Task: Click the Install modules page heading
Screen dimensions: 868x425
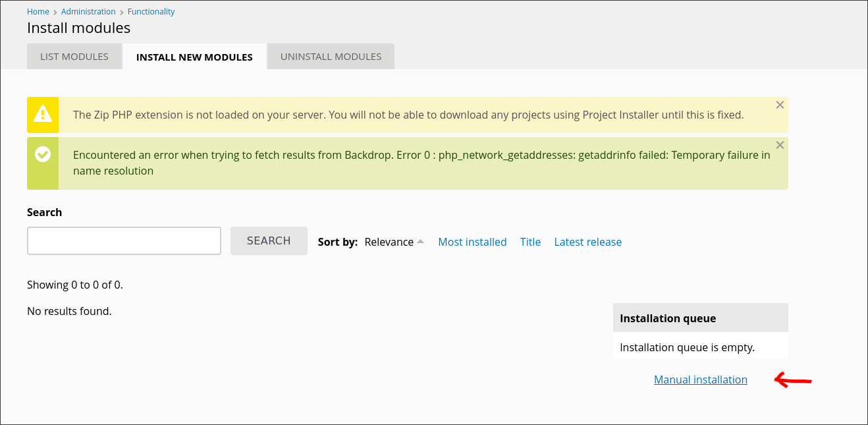Action: click(x=78, y=28)
